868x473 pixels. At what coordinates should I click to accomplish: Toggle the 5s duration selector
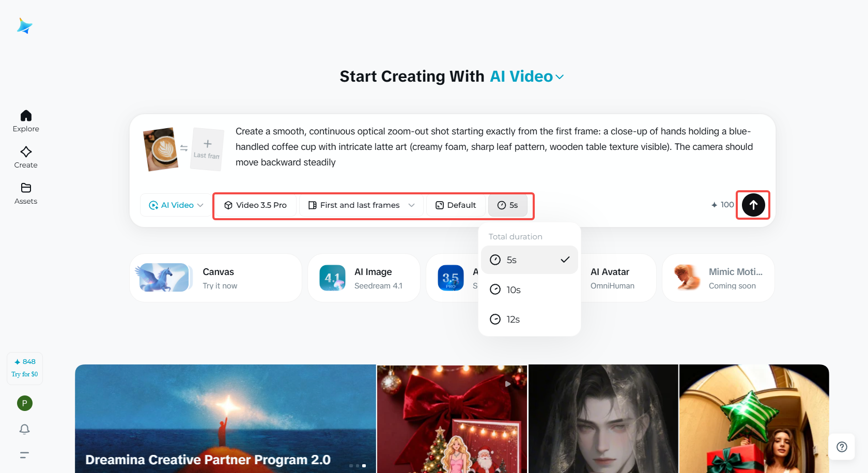point(508,205)
